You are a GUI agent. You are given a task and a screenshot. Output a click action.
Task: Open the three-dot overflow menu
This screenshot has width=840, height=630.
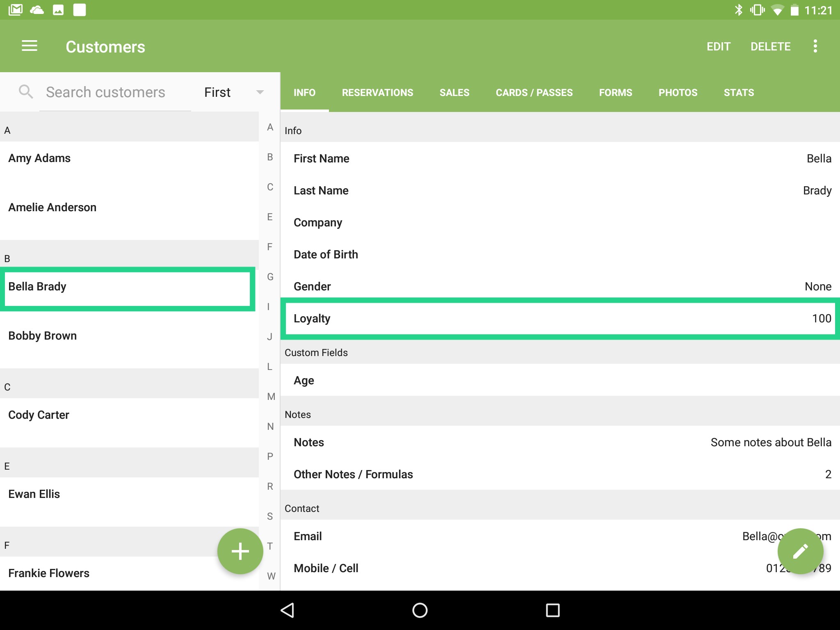point(815,46)
